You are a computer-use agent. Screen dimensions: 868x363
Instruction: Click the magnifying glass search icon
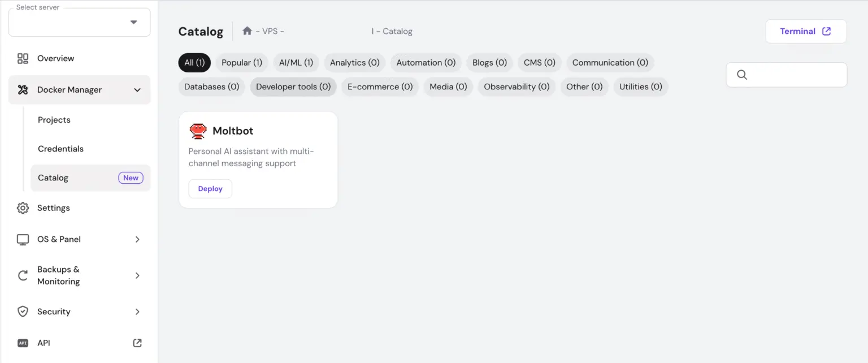742,74
